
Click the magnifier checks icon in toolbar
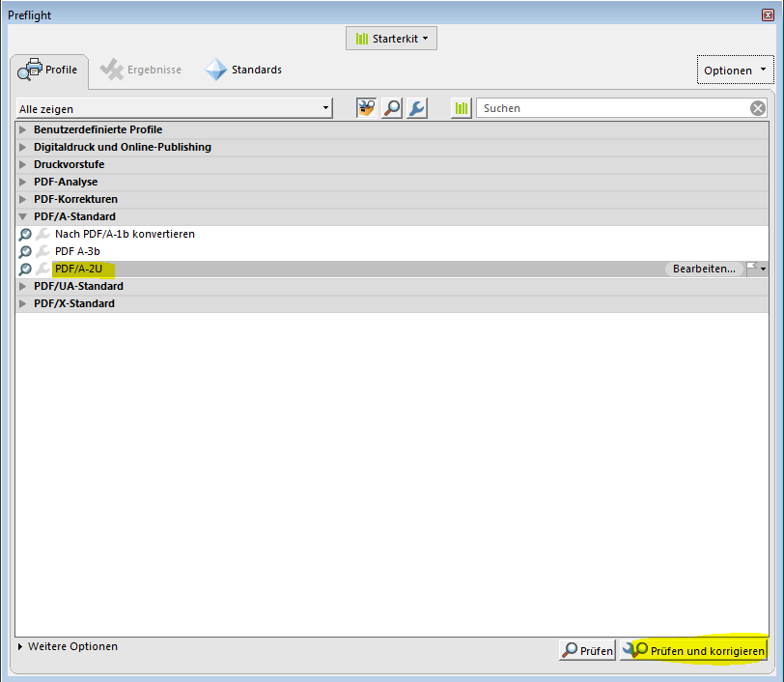pyautogui.click(x=392, y=108)
